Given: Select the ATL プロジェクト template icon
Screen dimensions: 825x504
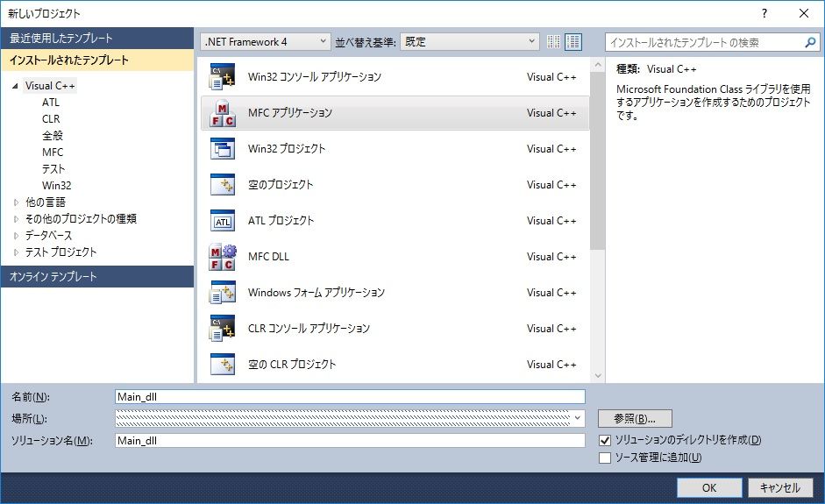Looking at the screenshot, I should (223, 221).
